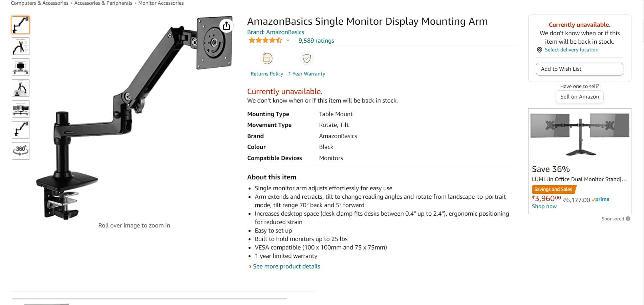Open the 360-degree product view
This screenshot has height=305, width=644.
pos(20,151)
